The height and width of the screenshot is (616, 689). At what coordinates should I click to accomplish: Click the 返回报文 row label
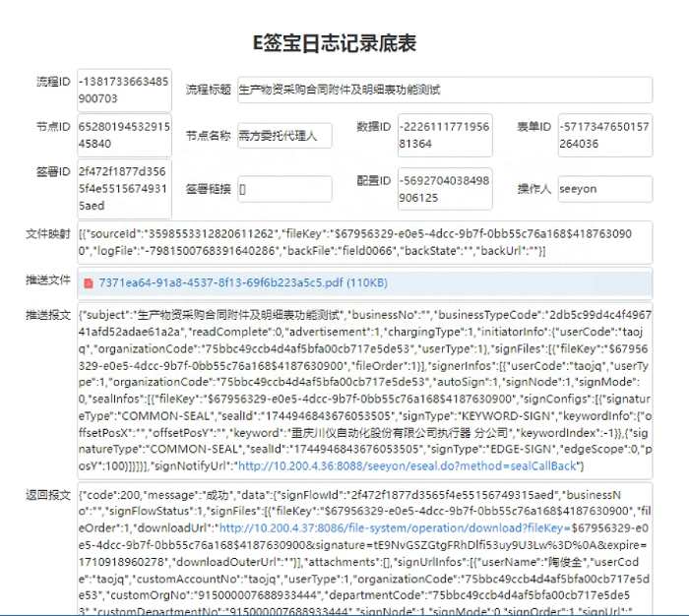pyautogui.click(x=48, y=494)
